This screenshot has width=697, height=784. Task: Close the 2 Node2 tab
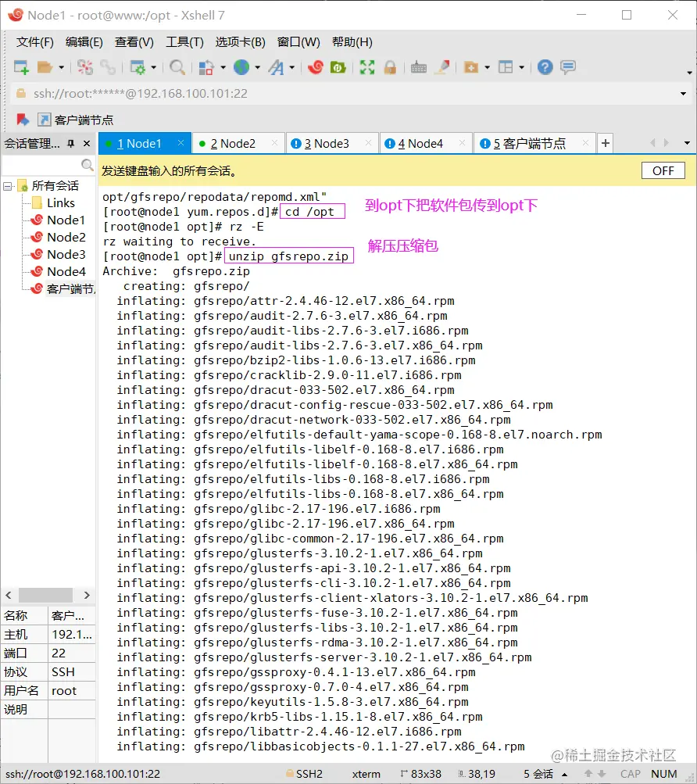pos(274,143)
